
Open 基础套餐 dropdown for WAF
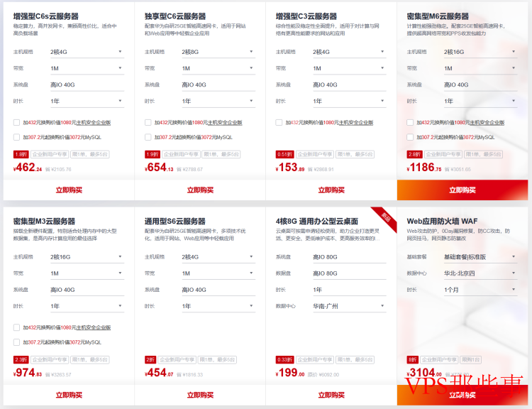click(480, 257)
